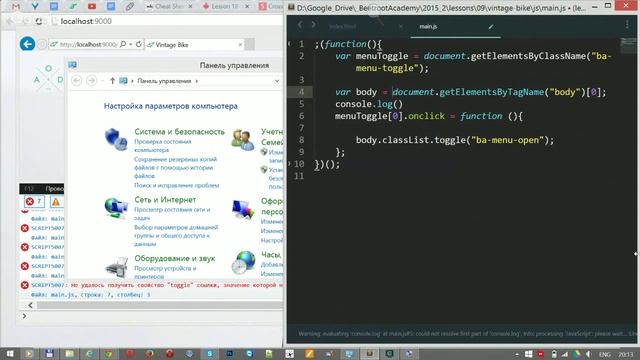
Task: Click the battery tray icon
Action: point(554,354)
